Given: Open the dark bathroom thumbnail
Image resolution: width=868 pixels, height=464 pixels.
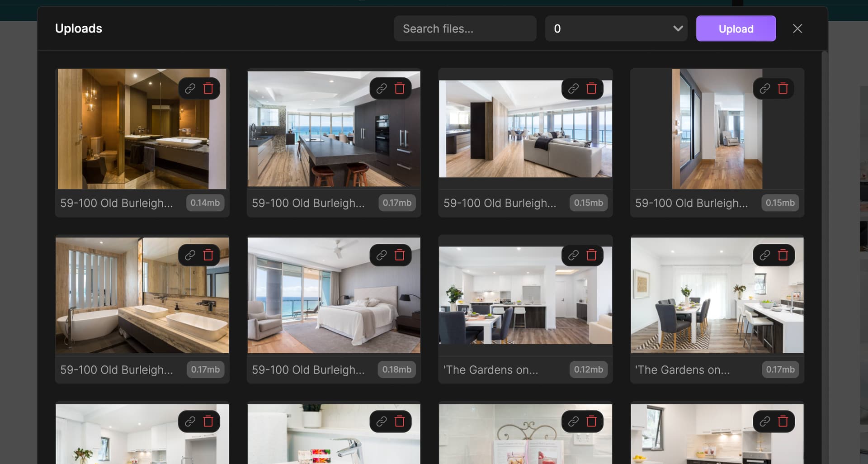Looking at the screenshot, I should point(142,129).
